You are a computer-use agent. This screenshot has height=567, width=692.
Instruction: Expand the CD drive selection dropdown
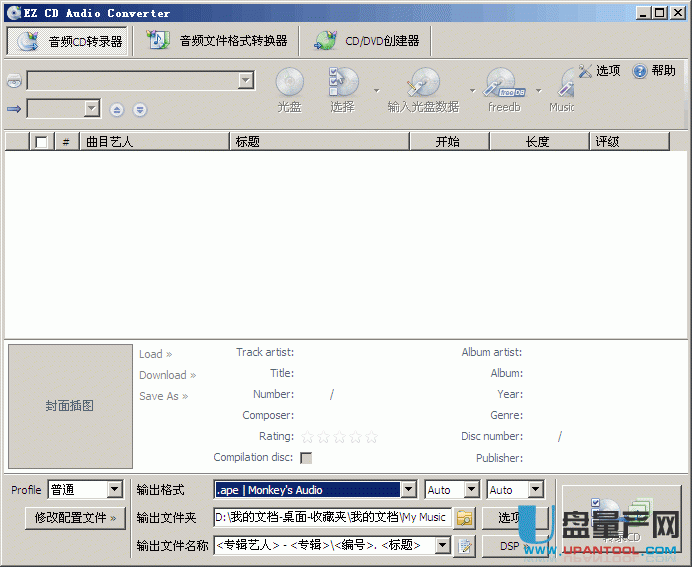tap(245, 81)
